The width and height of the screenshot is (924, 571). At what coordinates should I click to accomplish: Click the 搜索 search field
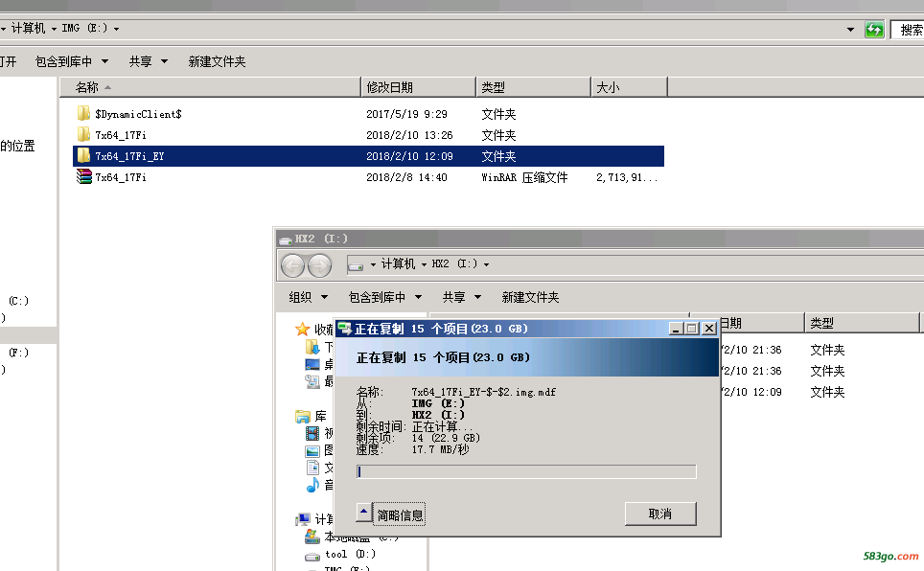[x=908, y=30]
